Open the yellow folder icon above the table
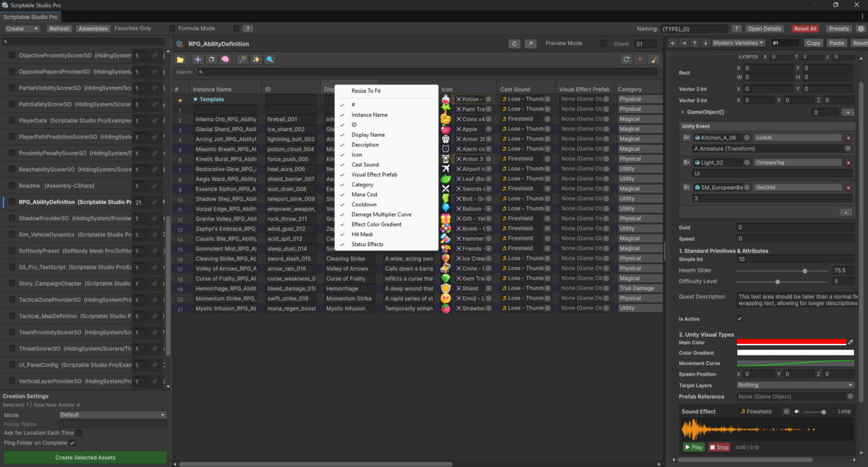868x467 pixels. (x=180, y=59)
